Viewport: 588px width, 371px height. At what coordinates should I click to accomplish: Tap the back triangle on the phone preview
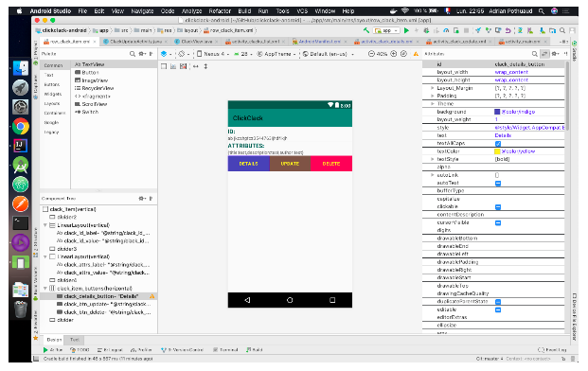[x=247, y=301]
